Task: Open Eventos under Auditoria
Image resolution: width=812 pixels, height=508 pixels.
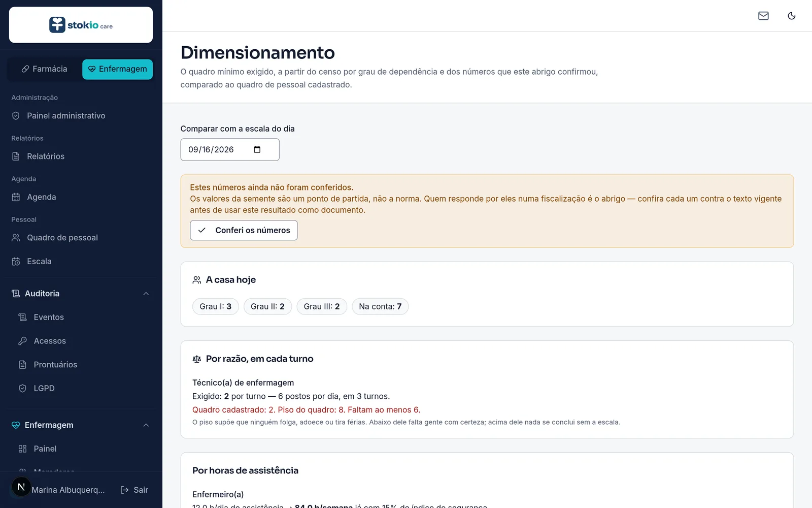Action: (x=84, y=317)
